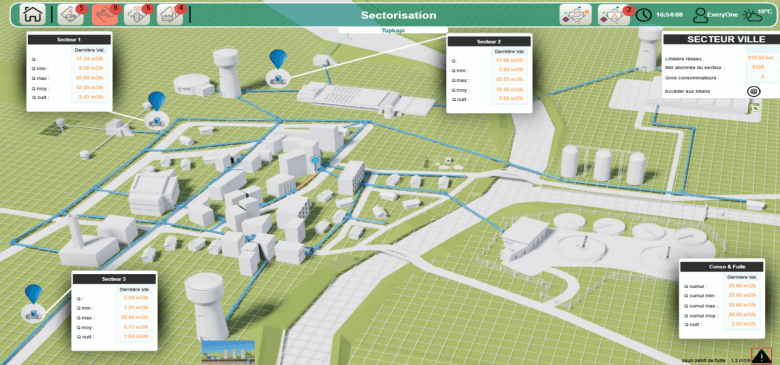Click the Secteur 1 Q max value field
Image resolution: width=780 pixels, height=365 pixels.
90,78
